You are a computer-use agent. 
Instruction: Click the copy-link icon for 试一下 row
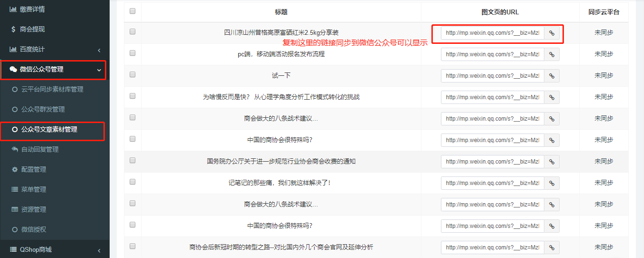tap(552, 76)
